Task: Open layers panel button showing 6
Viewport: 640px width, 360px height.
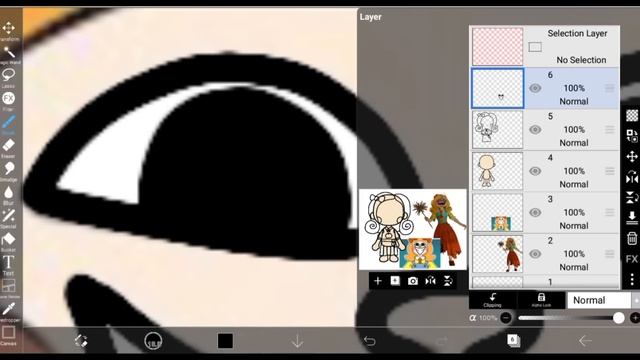Action: [513, 340]
